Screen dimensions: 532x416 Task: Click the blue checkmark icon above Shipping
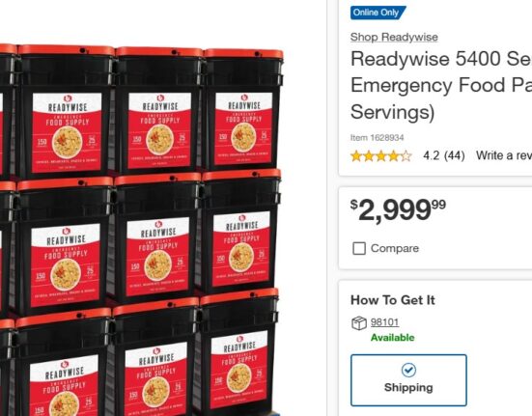408,370
